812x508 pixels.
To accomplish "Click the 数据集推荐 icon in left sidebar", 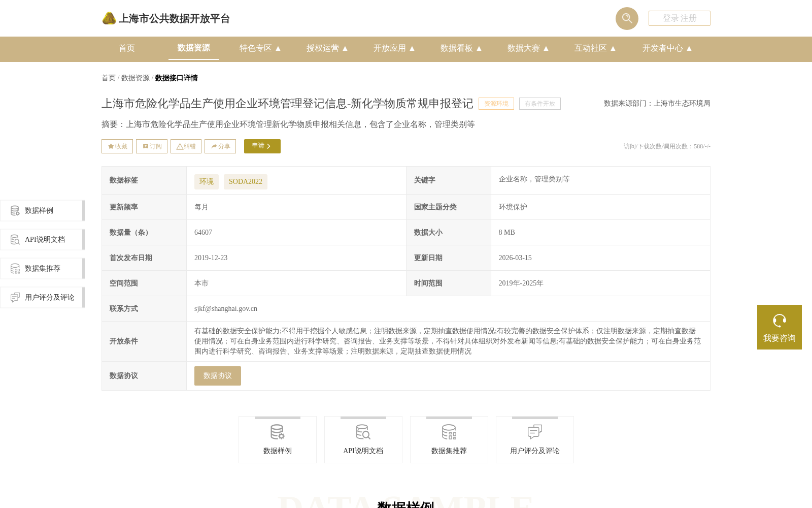I will click(x=15, y=269).
